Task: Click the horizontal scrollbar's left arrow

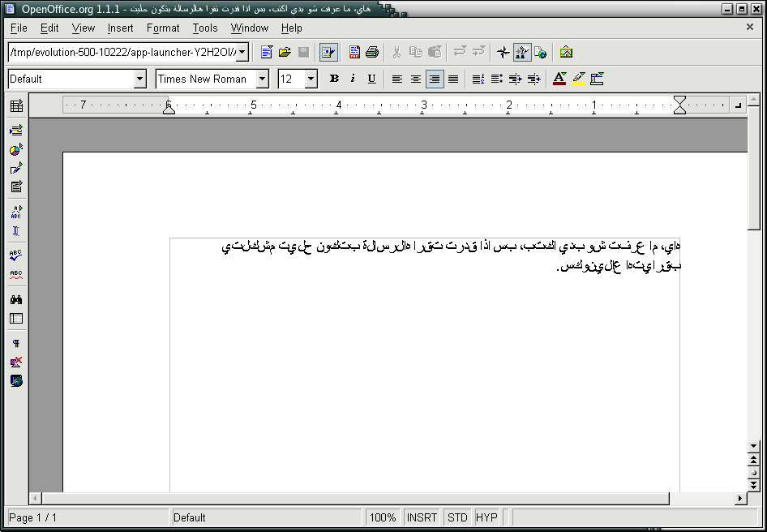Action: [33, 498]
